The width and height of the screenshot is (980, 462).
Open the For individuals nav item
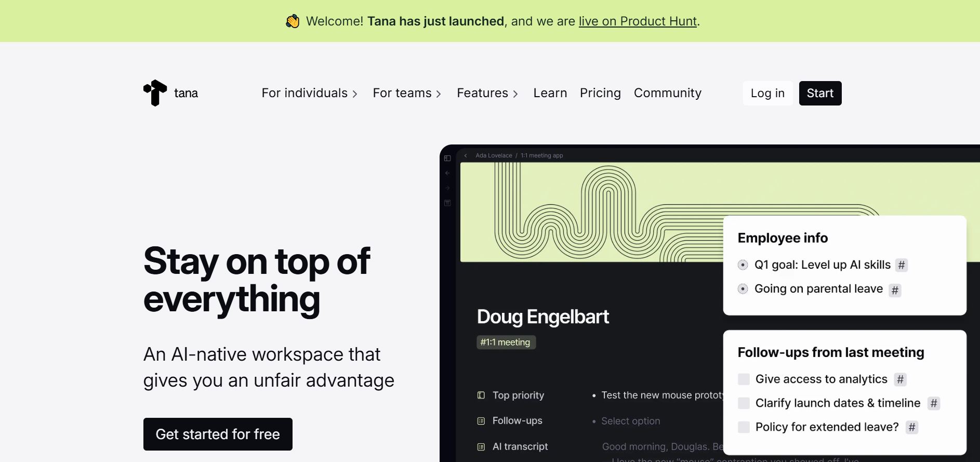click(310, 93)
